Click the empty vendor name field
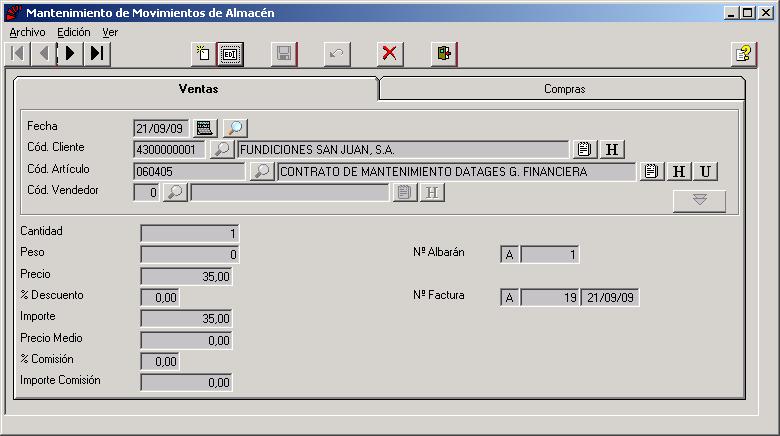Image resolution: width=780 pixels, height=436 pixels. (x=290, y=193)
